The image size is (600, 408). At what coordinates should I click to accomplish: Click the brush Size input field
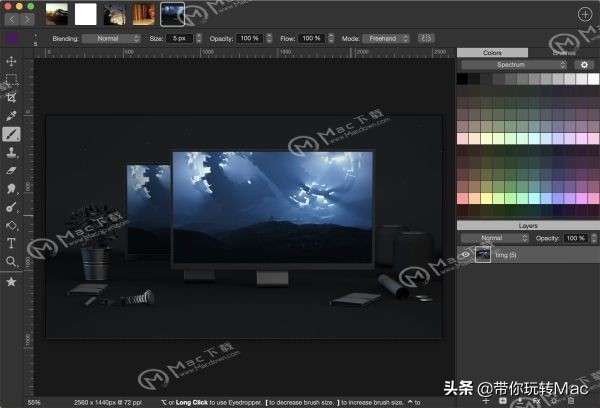179,39
